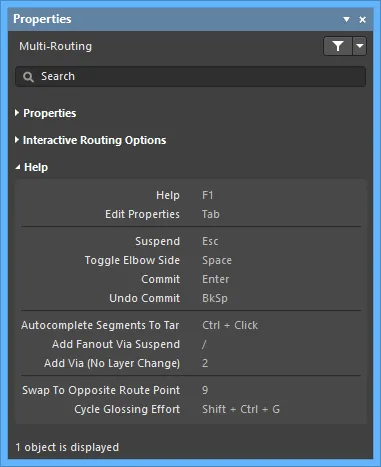
Task: Click the search magnifier icon
Action: 28,77
